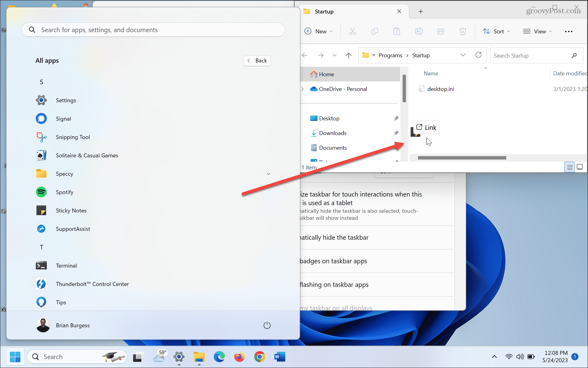Click Share icon in File Explorer toolbar

point(441,31)
